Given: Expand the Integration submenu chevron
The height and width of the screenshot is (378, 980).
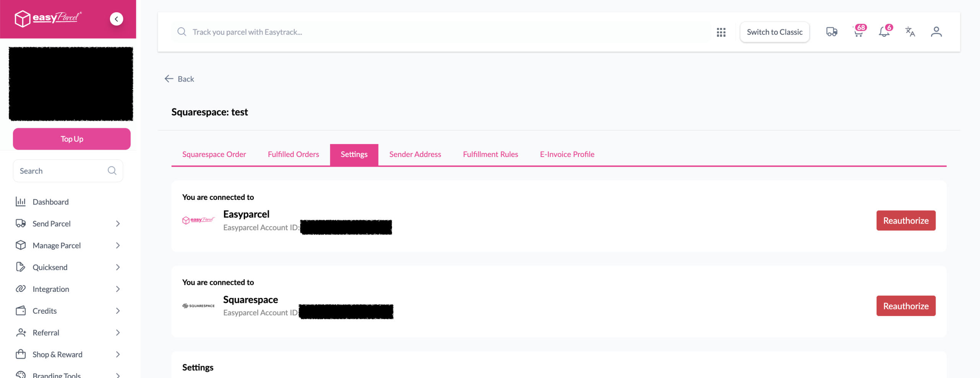Looking at the screenshot, I should (118, 289).
